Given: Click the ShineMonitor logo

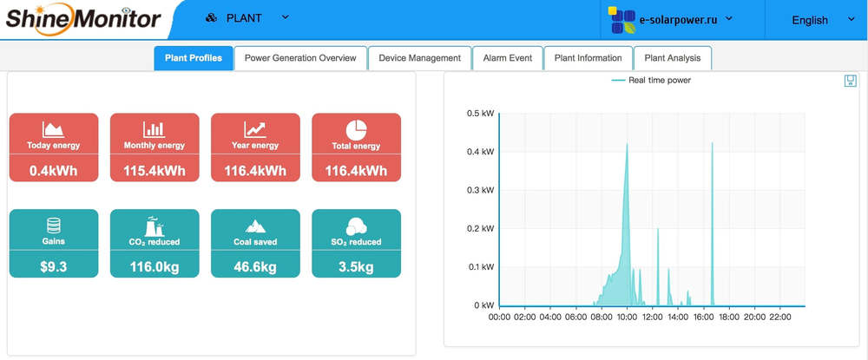Looking at the screenshot, I should pyautogui.click(x=83, y=18).
